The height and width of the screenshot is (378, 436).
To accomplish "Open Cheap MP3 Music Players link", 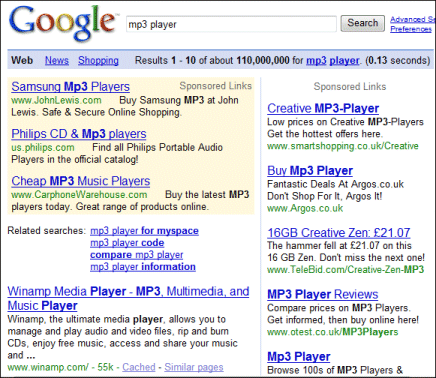I will click(x=81, y=181).
